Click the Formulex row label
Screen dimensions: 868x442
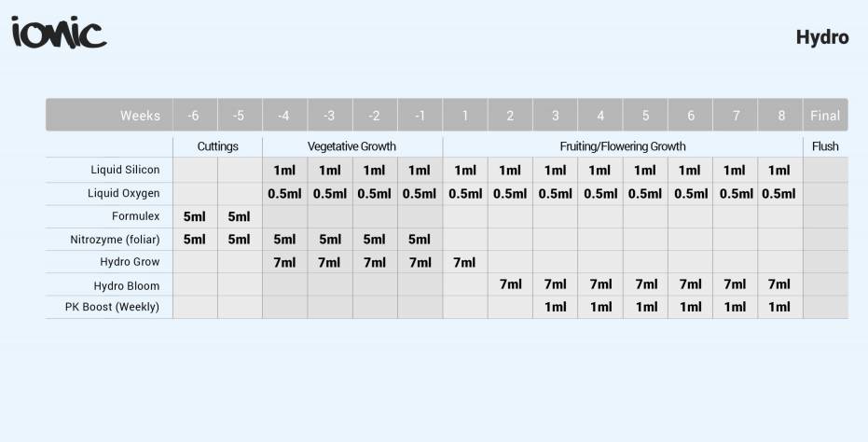135,216
